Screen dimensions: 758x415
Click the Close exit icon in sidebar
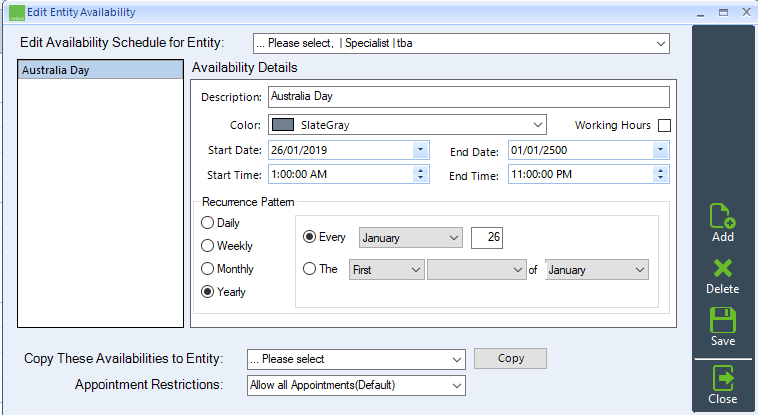point(723,378)
